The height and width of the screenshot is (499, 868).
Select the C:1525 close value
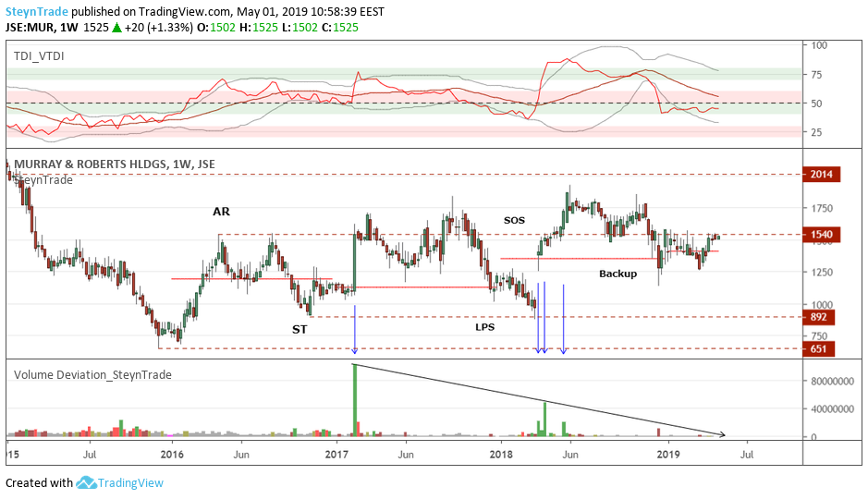pyautogui.click(x=338, y=27)
